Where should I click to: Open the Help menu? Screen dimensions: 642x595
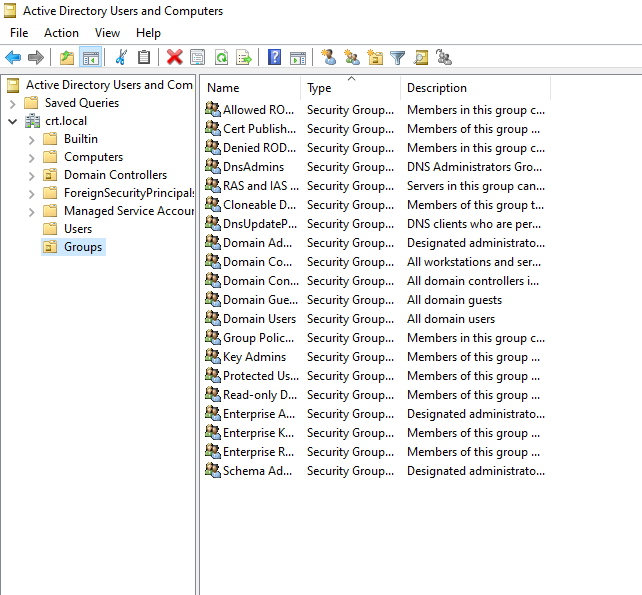(x=148, y=33)
